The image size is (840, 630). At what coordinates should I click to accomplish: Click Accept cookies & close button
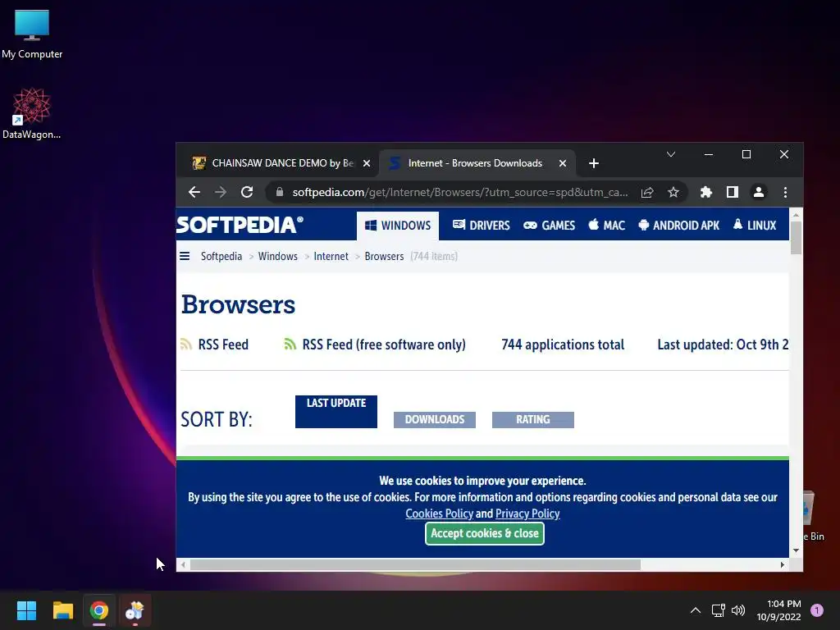click(x=485, y=533)
